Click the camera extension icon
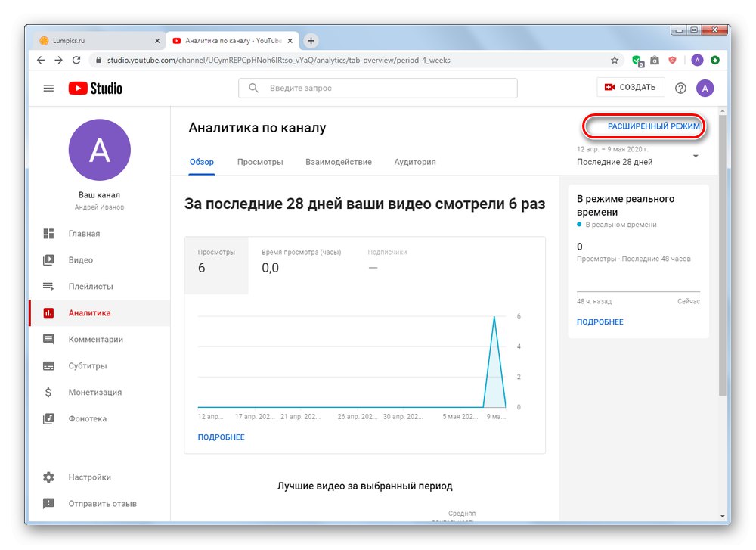The width and height of the screenshot is (756, 550). coord(654,61)
